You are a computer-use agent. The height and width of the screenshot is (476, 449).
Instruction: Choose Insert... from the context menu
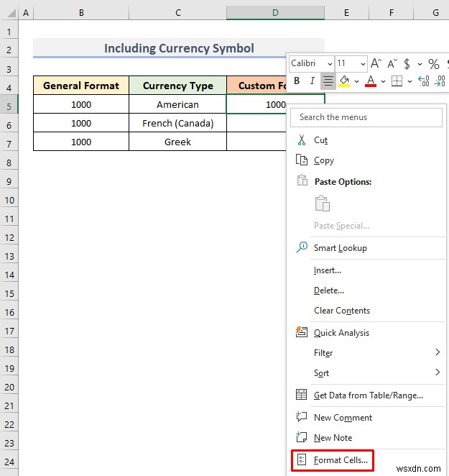click(x=366, y=270)
